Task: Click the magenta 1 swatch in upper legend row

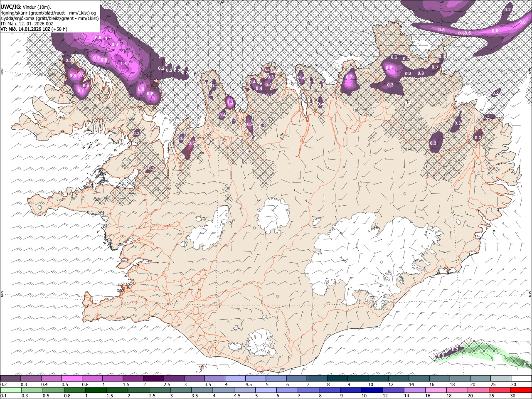Action: tap(113, 379)
